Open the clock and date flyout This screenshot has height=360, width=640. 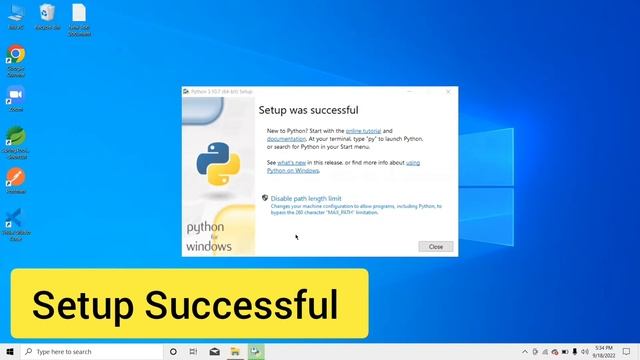coord(604,351)
